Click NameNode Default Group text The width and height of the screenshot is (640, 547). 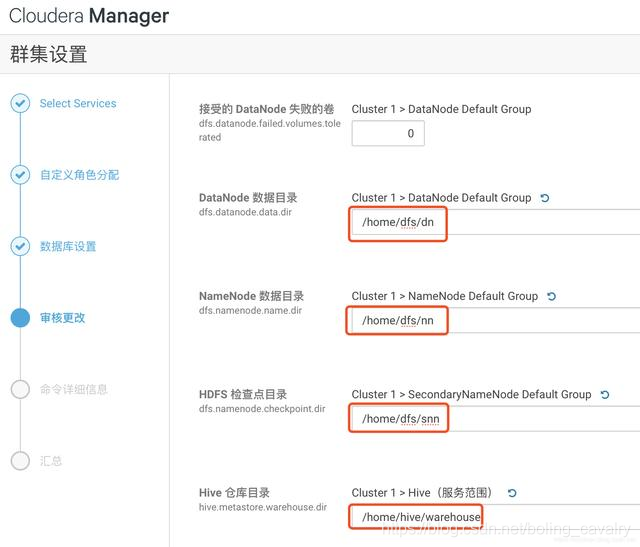[473, 296]
